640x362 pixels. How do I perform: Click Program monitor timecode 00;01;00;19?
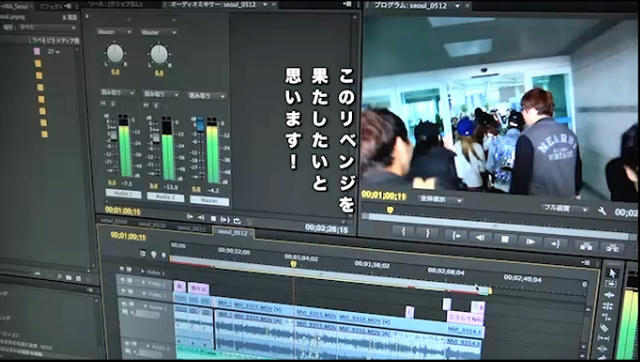(384, 196)
